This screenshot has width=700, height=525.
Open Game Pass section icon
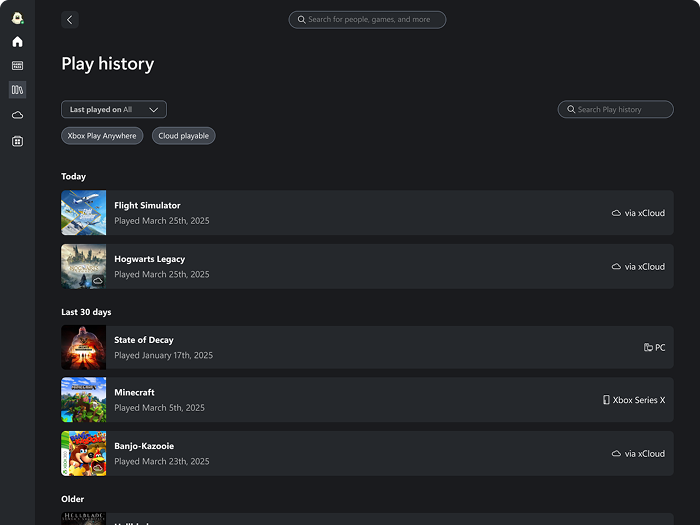pos(17,66)
